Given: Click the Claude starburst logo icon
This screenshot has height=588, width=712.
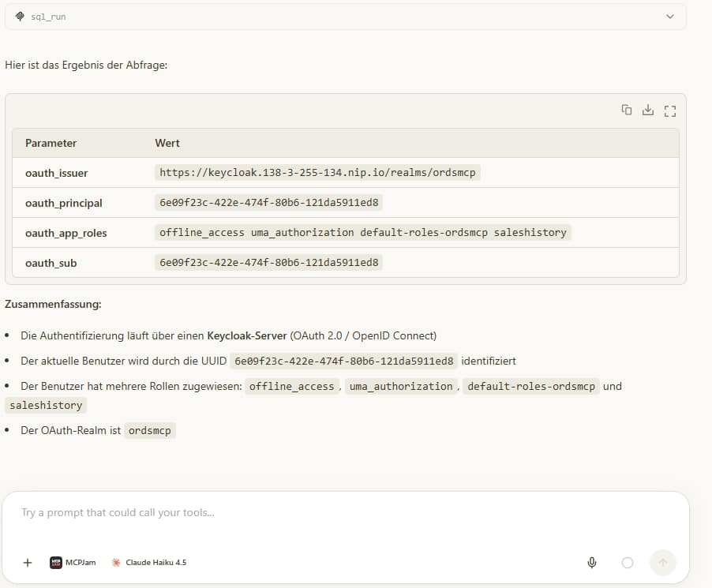Looking at the screenshot, I should point(116,563).
